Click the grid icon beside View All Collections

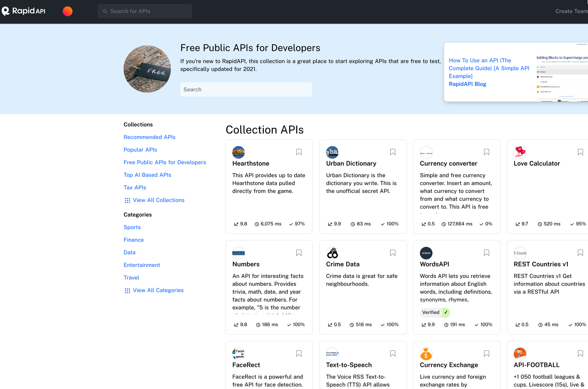(x=128, y=200)
